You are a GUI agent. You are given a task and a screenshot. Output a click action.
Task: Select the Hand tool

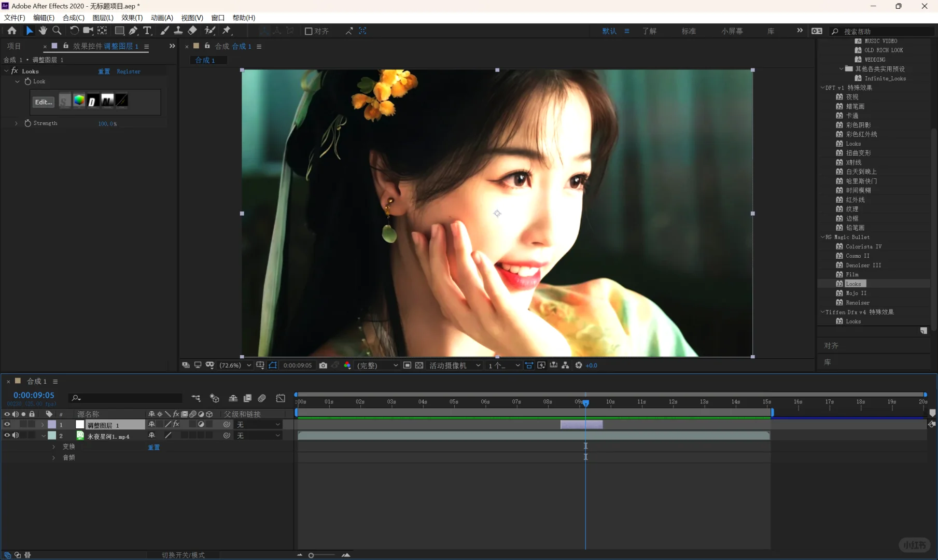[43, 31]
